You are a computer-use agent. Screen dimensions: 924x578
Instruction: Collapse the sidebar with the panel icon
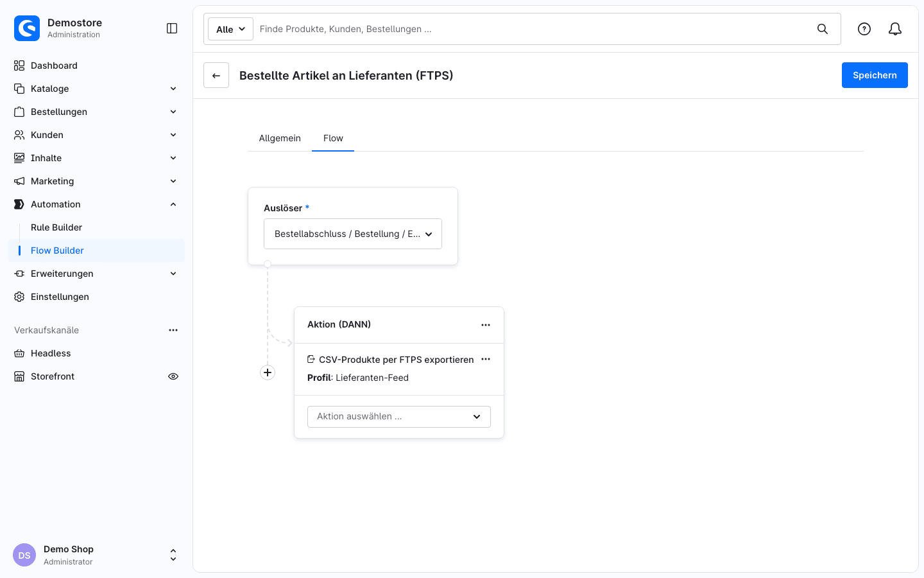tap(172, 28)
